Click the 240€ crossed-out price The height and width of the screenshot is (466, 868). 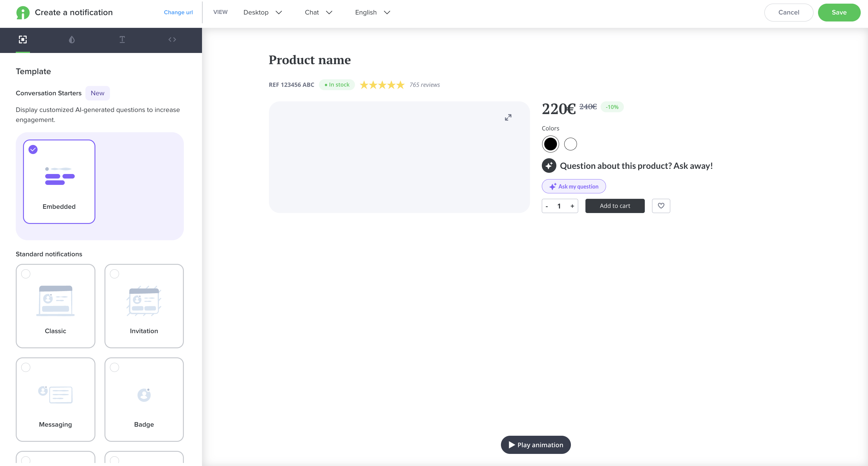coord(588,107)
